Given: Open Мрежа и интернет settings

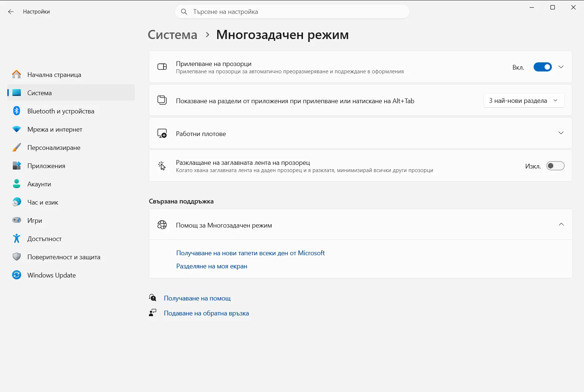Looking at the screenshot, I should click(71, 129).
